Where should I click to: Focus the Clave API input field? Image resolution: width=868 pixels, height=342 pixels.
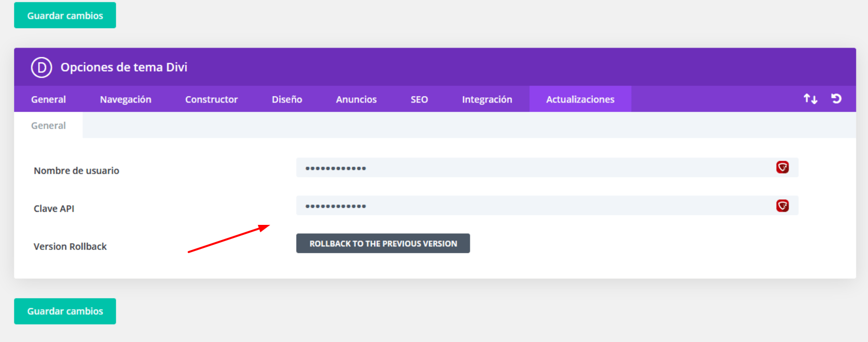point(547,206)
